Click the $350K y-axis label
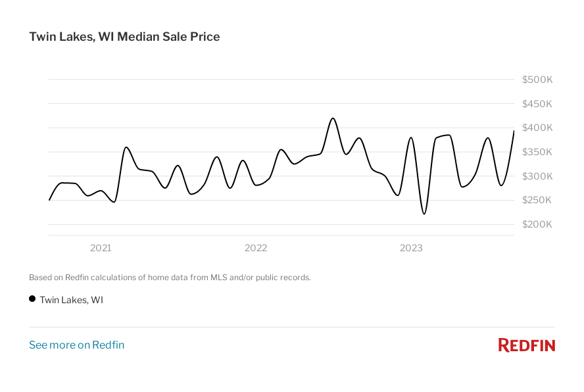This screenshot has height=392, width=584. (x=537, y=152)
